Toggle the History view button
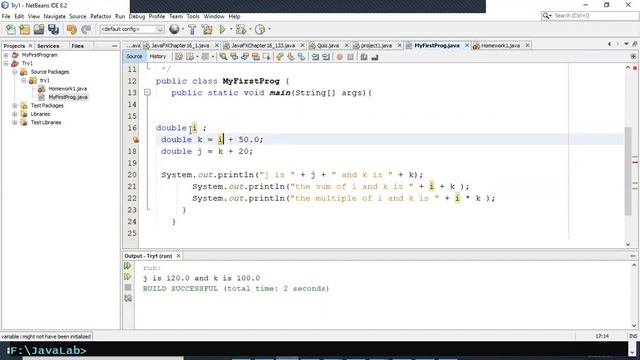The width and height of the screenshot is (640, 360). click(x=158, y=57)
